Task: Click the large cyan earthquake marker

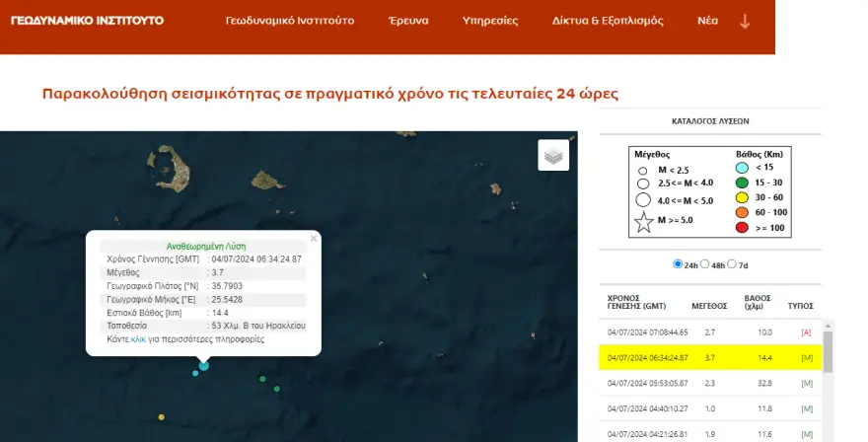Action: coord(204,366)
